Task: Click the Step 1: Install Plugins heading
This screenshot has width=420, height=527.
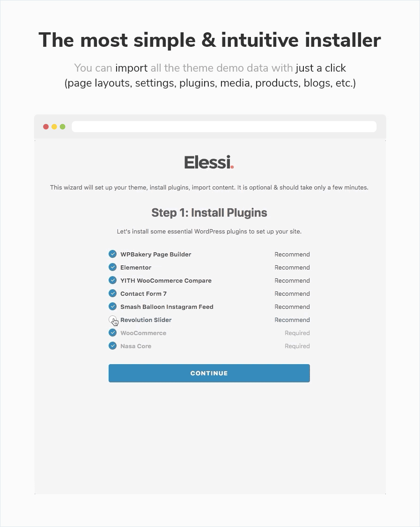Action: click(x=209, y=212)
